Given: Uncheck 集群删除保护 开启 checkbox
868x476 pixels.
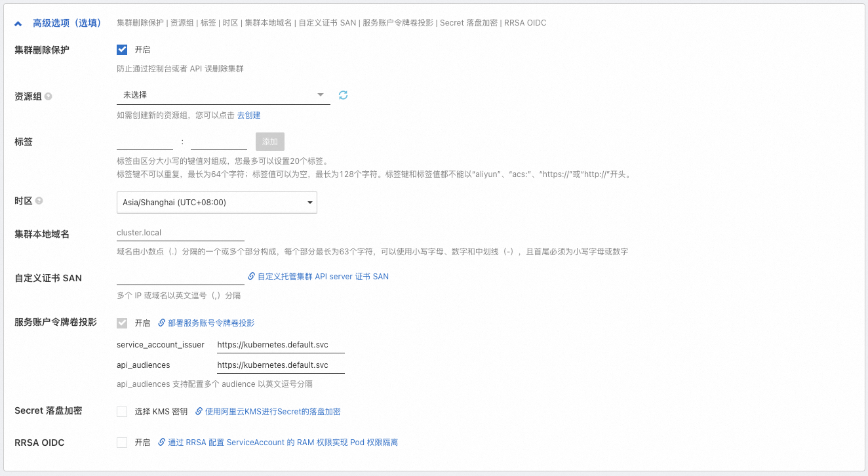Looking at the screenshot, I should click(x=122, y=50).
